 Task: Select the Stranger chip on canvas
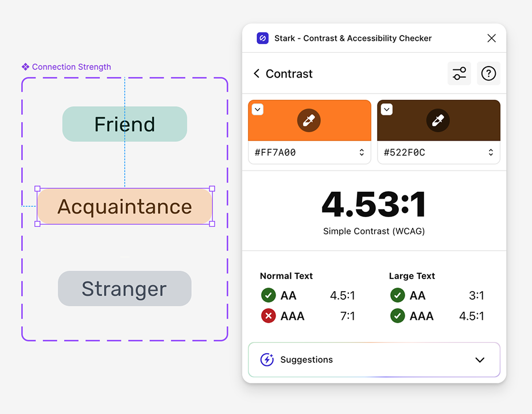coord(125,288)
